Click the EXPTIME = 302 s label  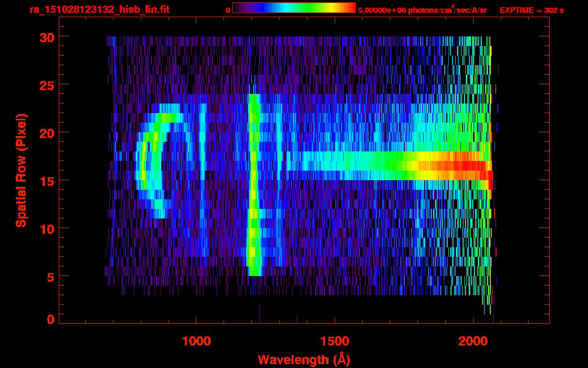531,10
